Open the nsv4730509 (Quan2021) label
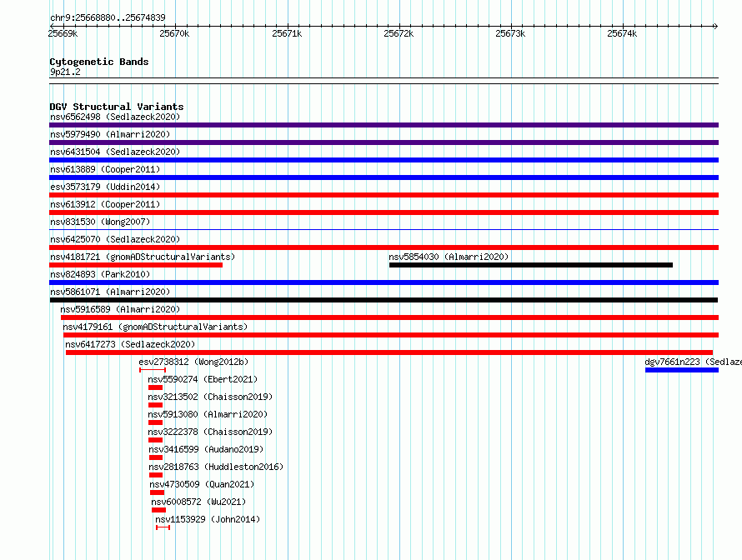742x560 pixels. coord(202,484)
